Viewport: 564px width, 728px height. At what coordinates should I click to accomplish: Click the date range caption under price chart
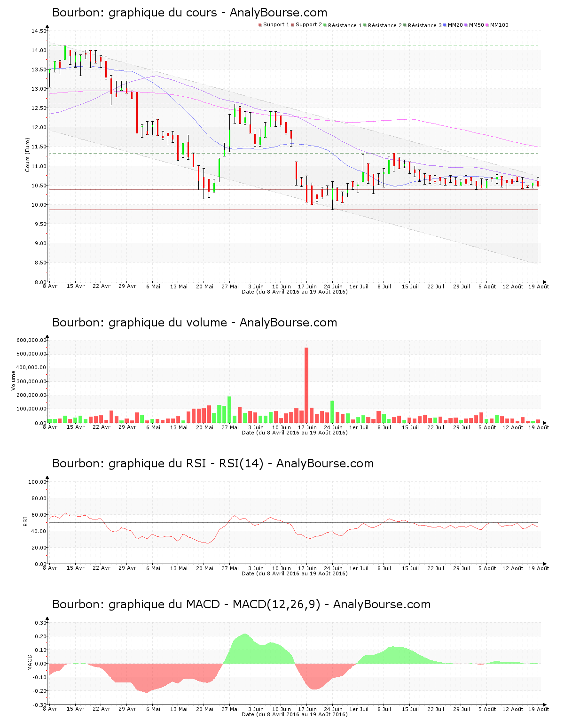pyautogui.click(x=295, y=292)
